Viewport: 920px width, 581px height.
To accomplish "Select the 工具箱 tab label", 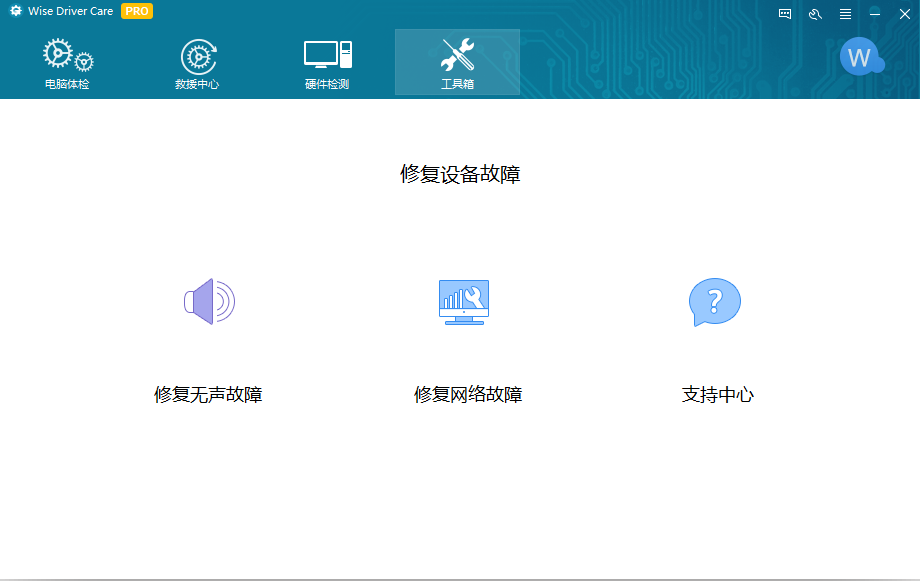I will click(x=457, y=84).
